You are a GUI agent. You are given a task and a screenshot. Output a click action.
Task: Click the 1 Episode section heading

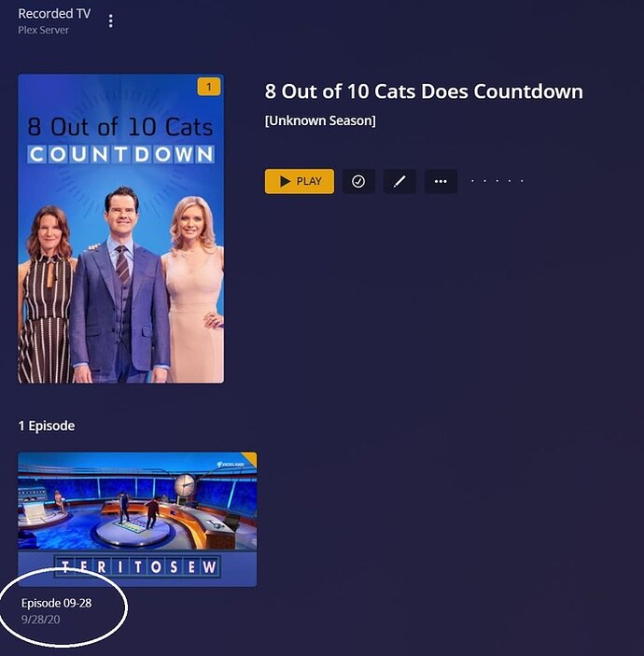click(47, 426)
